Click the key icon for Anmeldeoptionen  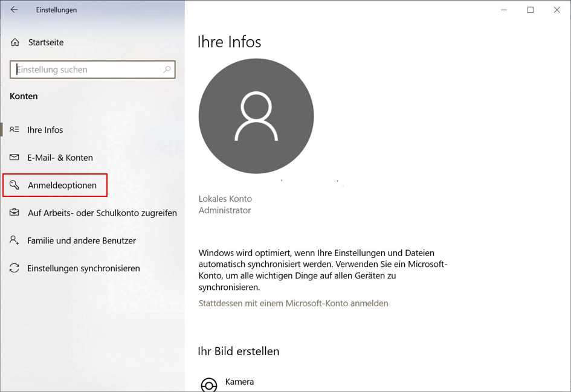click(x=15, y=185)
